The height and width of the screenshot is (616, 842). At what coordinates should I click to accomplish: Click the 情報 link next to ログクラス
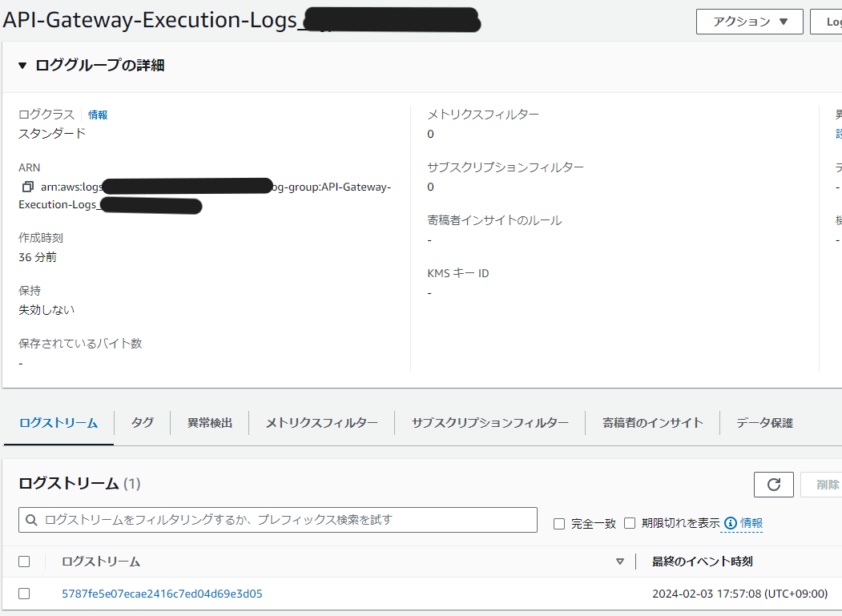tap(97, 114)
